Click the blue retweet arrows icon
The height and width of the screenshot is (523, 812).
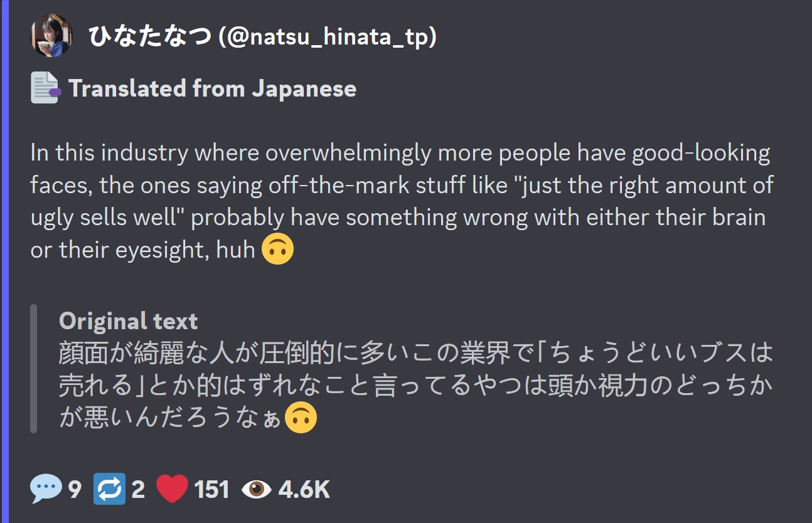pos(109,489)
